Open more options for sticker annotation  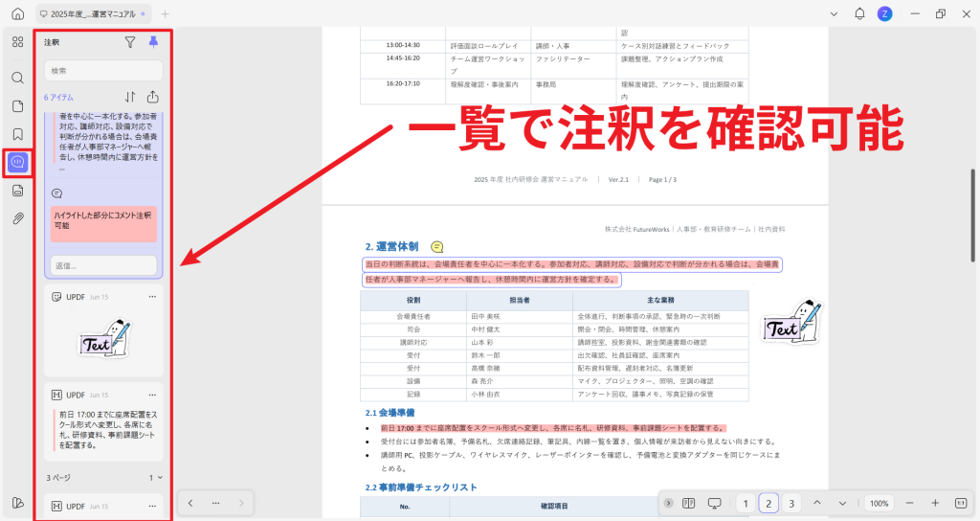(x=152, y=297)
